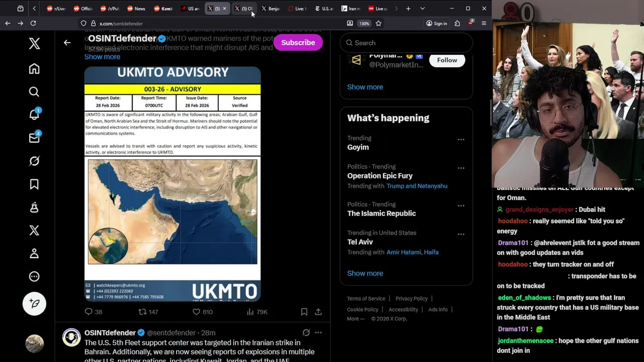The height and width of the screenshot is (362, 644).
Task: Open browser extensions puzzle icon
Action: tap(457, 23)
